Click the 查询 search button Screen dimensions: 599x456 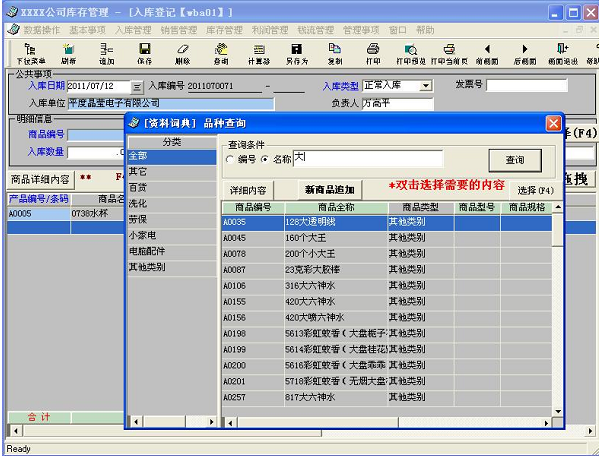(515, 160)
